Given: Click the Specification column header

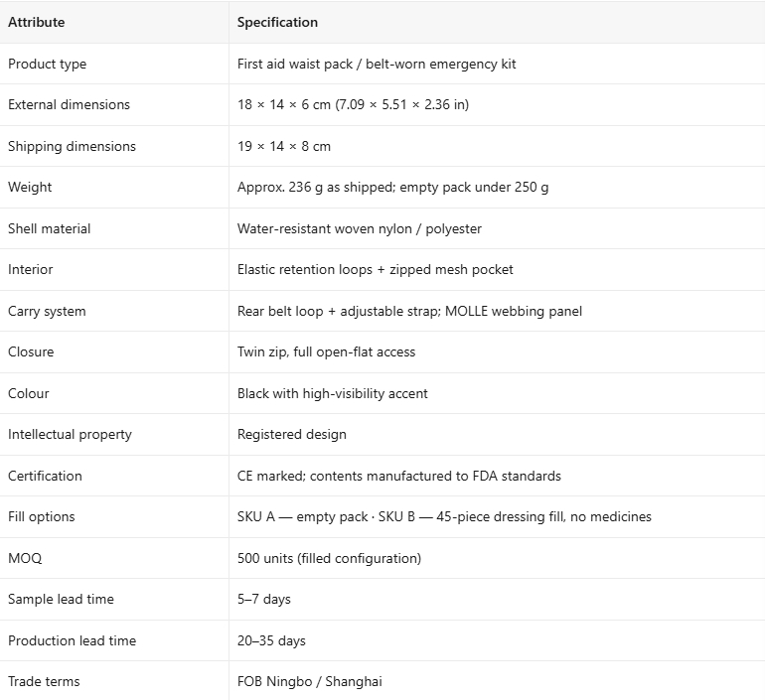Looking at the screenshot, I should [x=277, y=23].
